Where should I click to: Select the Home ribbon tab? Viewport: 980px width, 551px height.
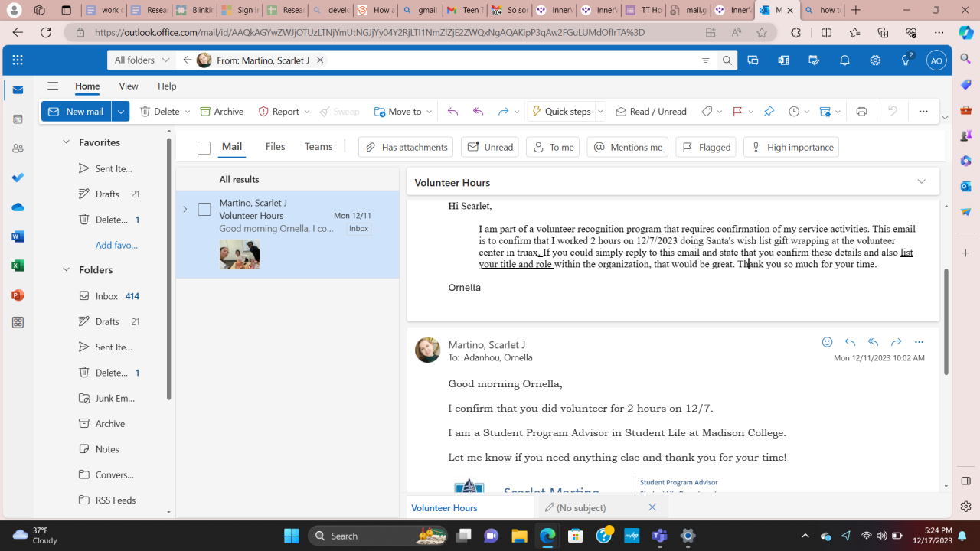point(87,86)
